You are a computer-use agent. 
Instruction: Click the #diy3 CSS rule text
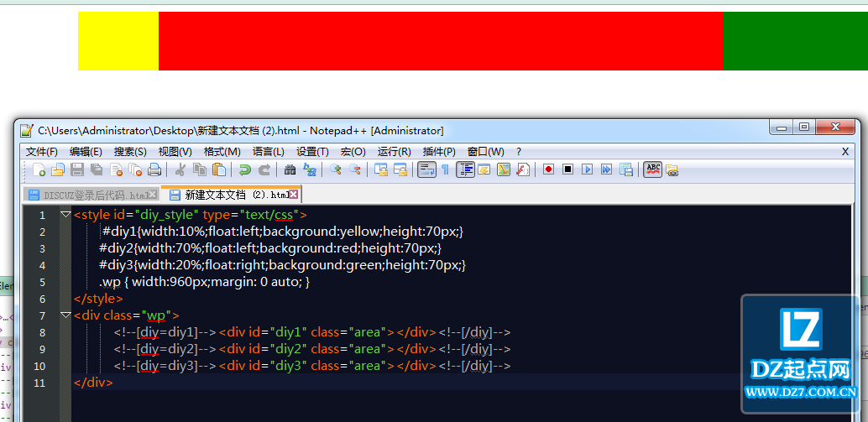pyautogui.click(x=282, y=265)
